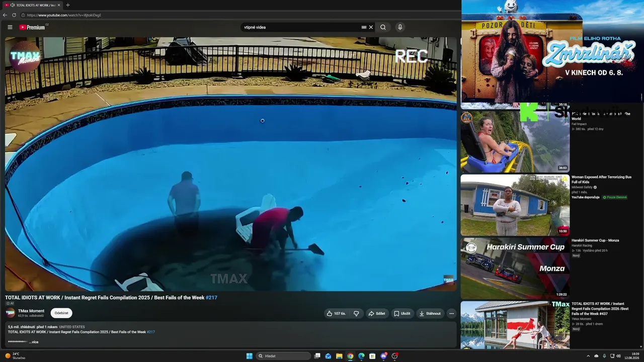Launch Microsoft Edge from the taskbar
The height and width of the screenshot is (362, 644).
click(x=361, y=356)
